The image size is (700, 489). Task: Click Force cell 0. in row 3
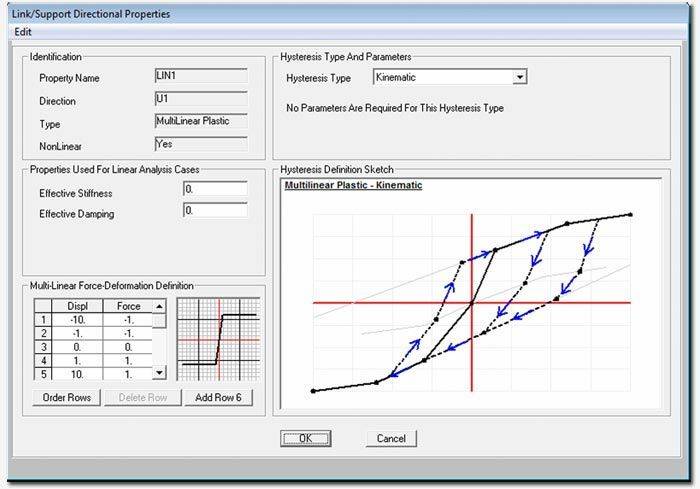pos(128,347)
